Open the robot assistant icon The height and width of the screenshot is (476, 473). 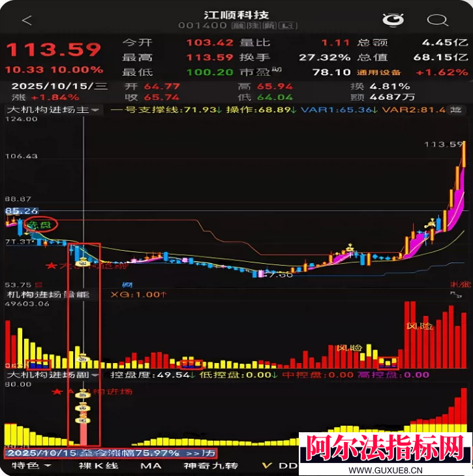(393, 20)
